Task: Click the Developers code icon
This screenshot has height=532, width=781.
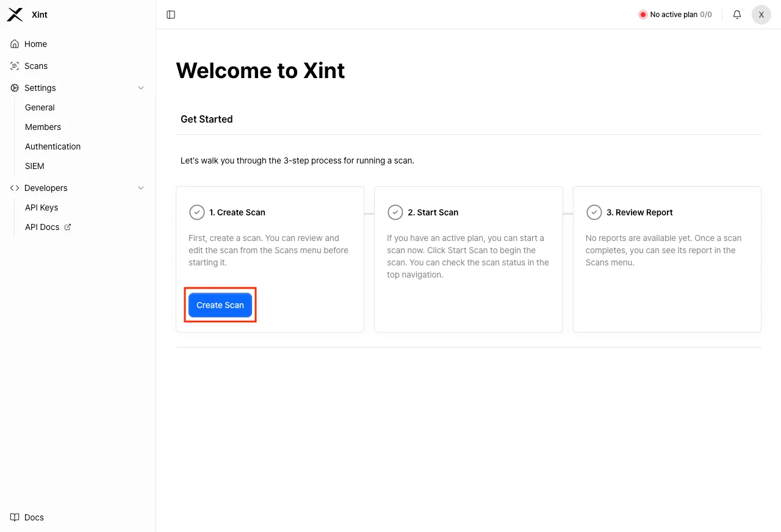Action: point(14,187)
